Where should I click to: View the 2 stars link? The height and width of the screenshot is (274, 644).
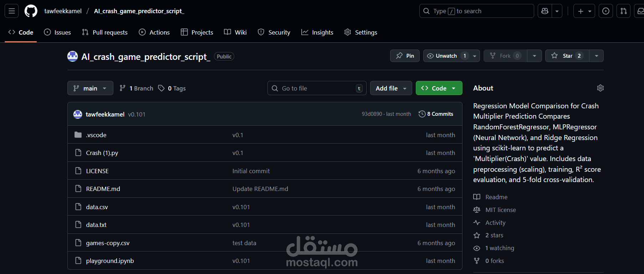[488, 235]
